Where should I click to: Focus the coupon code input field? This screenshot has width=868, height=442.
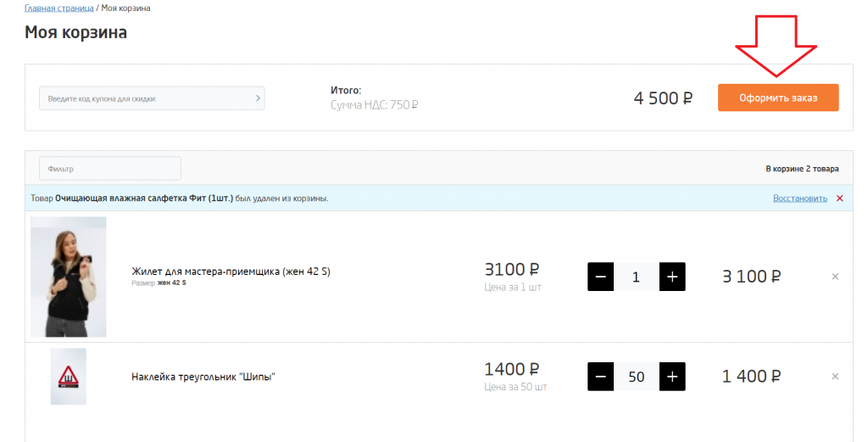[152, 98]
